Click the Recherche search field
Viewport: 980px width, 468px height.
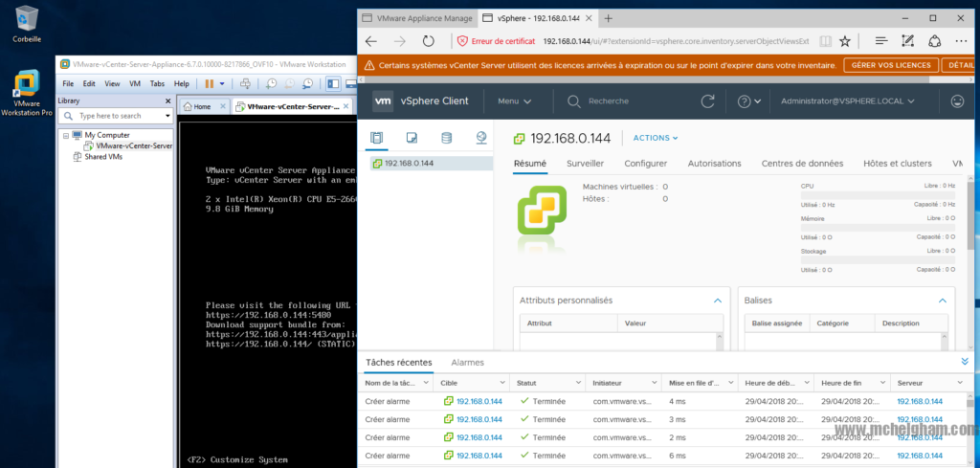click(x=609, y=101)
